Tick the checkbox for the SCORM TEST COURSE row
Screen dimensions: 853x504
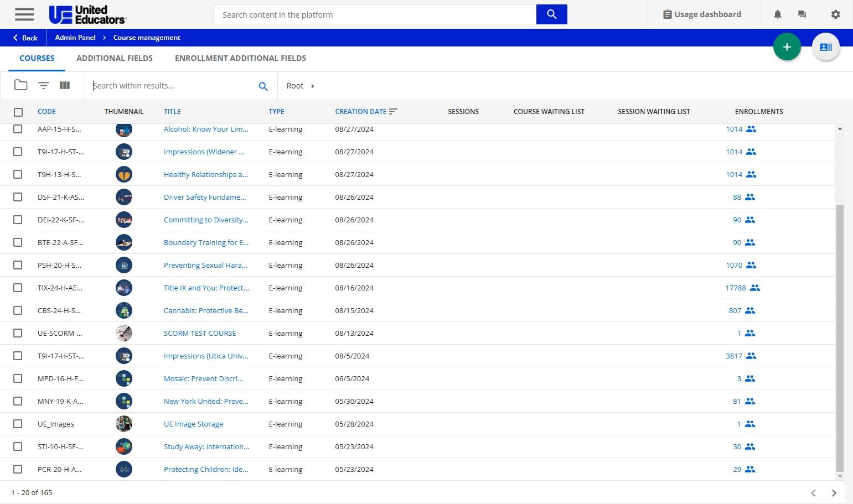(18, 332)
